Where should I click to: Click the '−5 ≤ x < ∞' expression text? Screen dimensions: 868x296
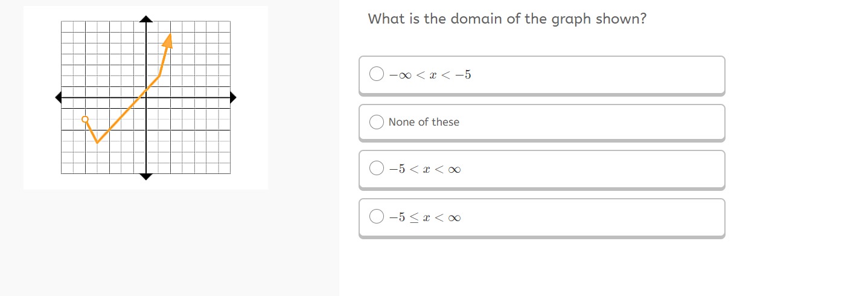click(425, 217)
